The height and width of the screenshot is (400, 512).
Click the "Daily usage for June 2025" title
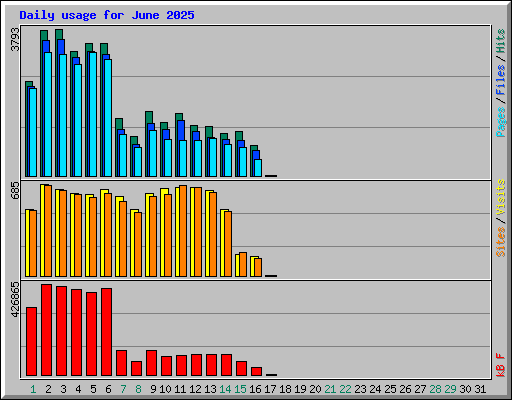(107, 15)
